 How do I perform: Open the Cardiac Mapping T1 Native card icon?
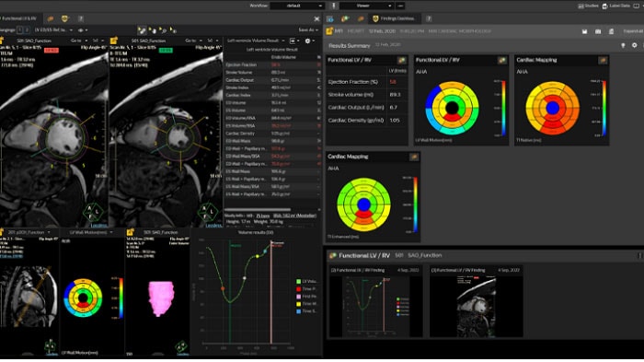(x=603, y=61)
